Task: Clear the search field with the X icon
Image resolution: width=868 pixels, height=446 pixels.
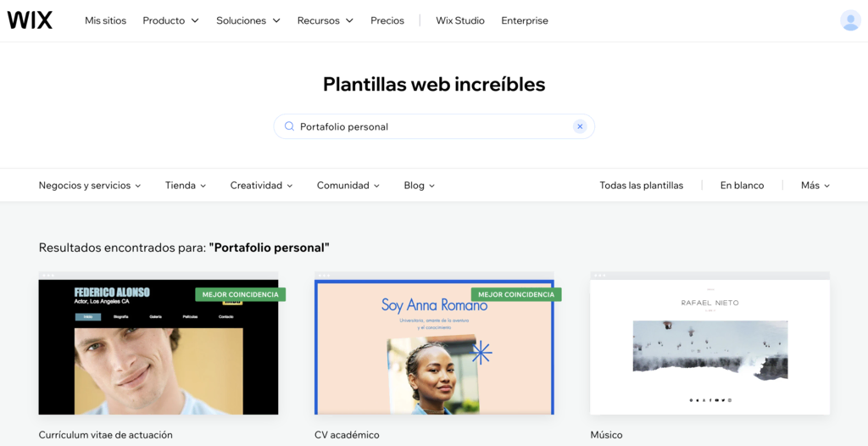Action: click(x=580, y=126)
